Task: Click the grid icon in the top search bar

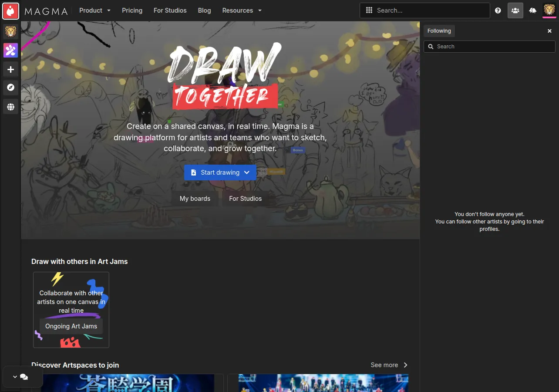Action: coord(369,10)
